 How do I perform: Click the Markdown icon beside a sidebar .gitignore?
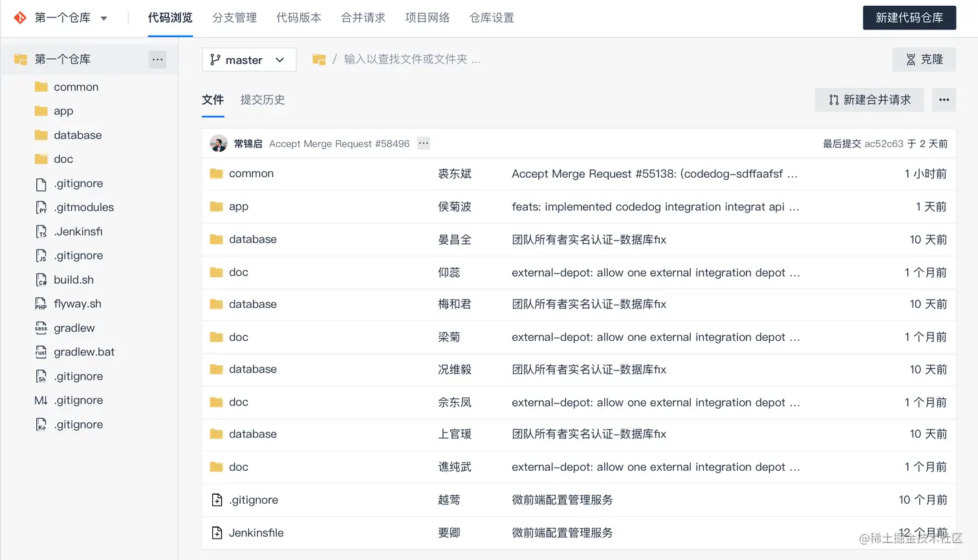point(41,400)
